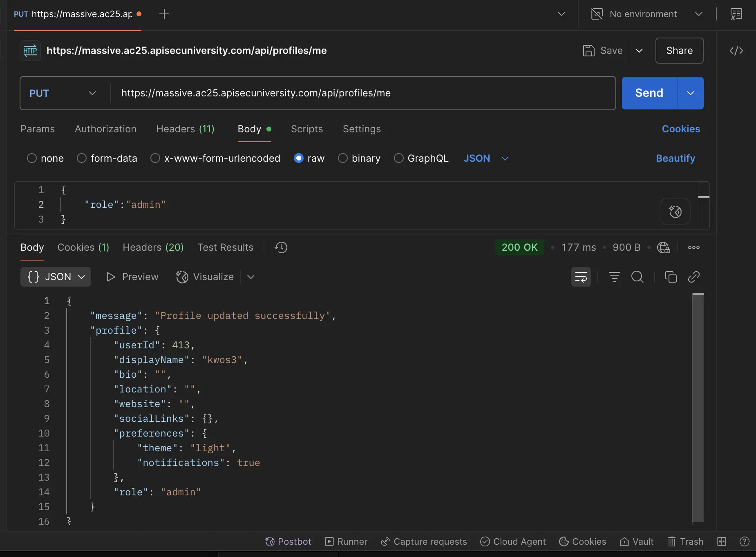Open Cookies from the status bar

pyautogui.click(x=583, y=541)
